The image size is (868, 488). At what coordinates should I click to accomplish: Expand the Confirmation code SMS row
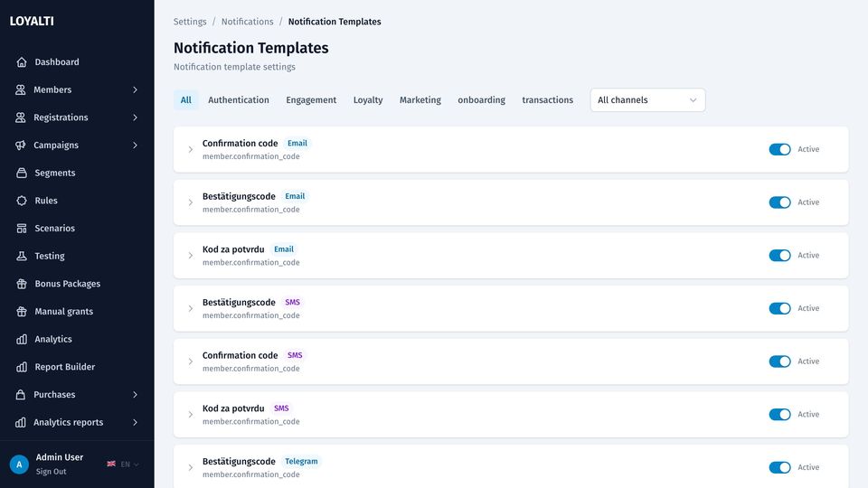pyautogui.click(x=191, y=361)
